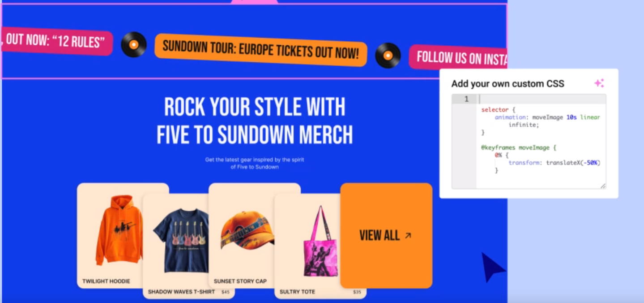The width and height of the screenshot is (644, 303).
Task: Click the Add your own custom CSS title
Action: (508, 83)
